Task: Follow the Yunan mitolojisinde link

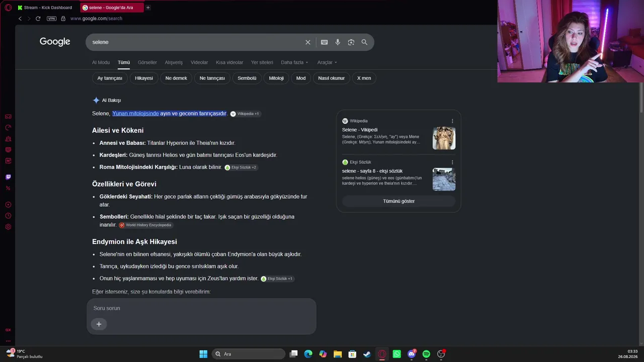Action: click(135, 114)
